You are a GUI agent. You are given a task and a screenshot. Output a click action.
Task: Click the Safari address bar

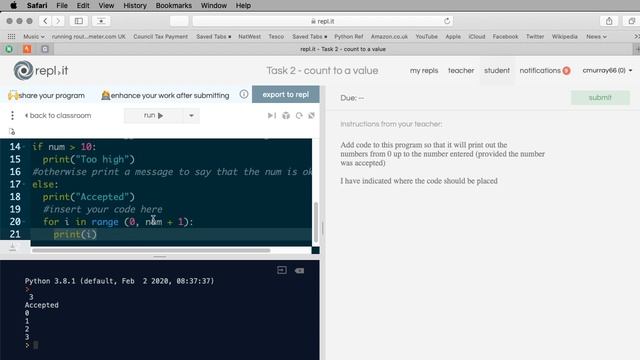coord(322,21)
